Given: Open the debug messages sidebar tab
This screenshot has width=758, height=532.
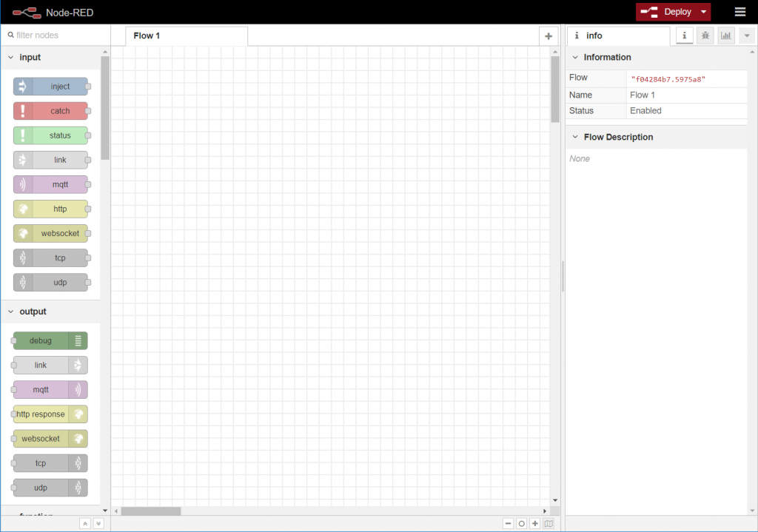Looking at the screenshot, I should pos(705,36).
